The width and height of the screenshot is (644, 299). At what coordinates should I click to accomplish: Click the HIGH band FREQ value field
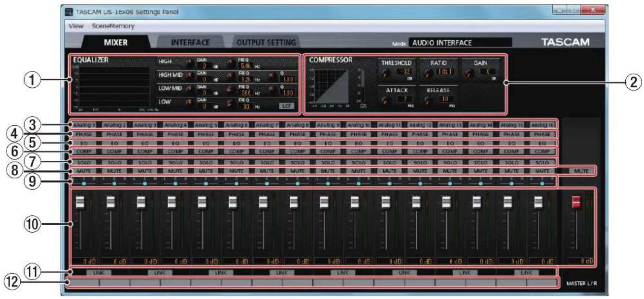[x=246, y=66]
